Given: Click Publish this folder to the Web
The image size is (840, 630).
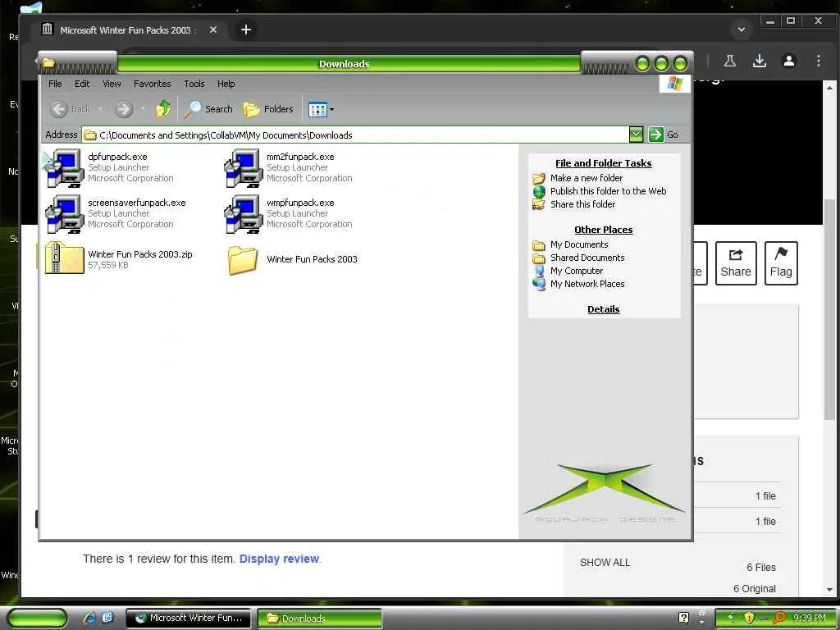Looking at the screenshot, I should (x=608, y=191).
